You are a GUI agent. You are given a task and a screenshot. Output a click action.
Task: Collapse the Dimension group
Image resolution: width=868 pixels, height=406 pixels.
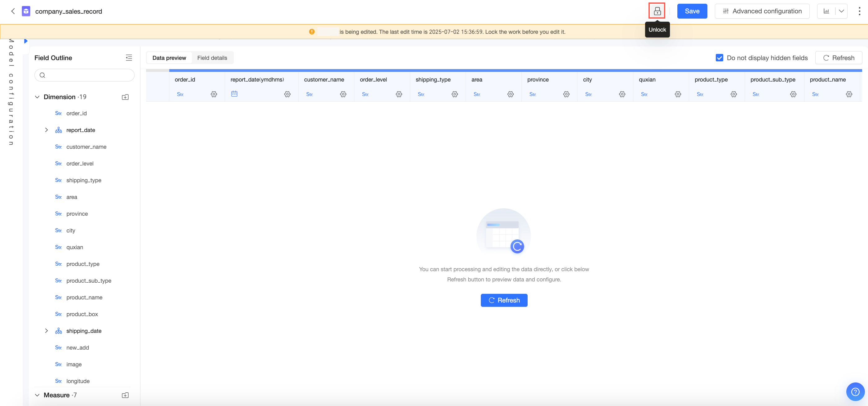tap(37, 97)
